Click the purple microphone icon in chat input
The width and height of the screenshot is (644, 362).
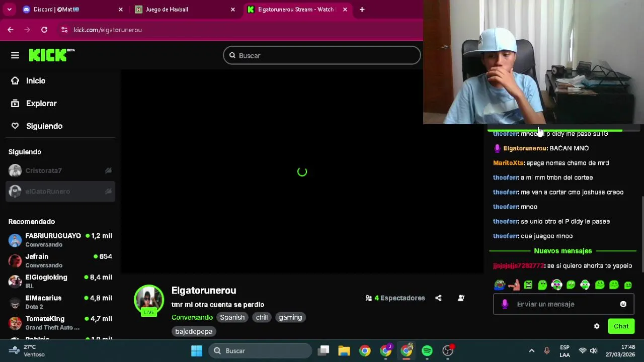pos(505,304)
